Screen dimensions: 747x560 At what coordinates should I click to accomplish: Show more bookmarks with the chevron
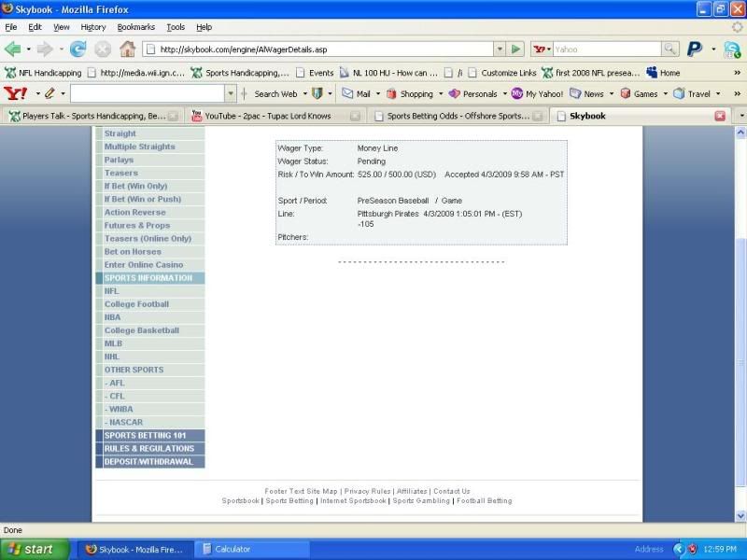[x=737, y=73]
